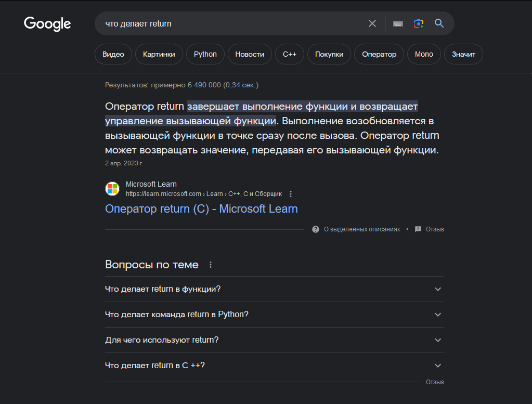532x404 pixels.
Task: Open the on-screen keyboard input tool
Action: (398, 23)
